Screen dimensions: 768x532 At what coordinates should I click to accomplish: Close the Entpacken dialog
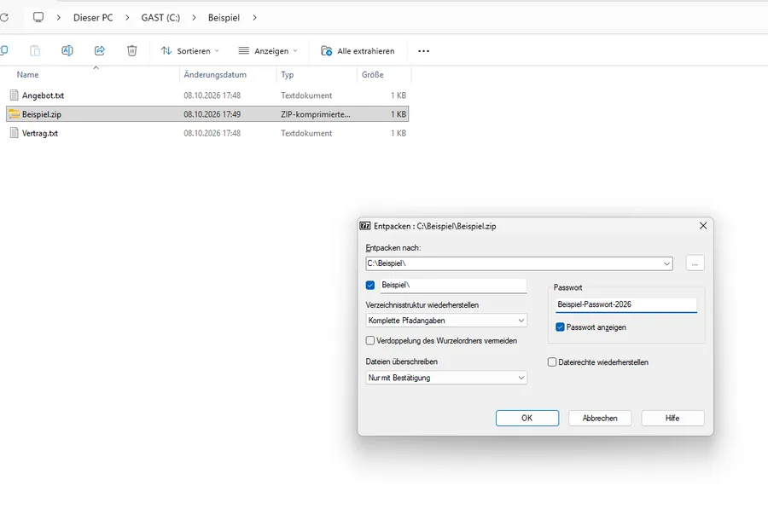[x=703, y=226]
